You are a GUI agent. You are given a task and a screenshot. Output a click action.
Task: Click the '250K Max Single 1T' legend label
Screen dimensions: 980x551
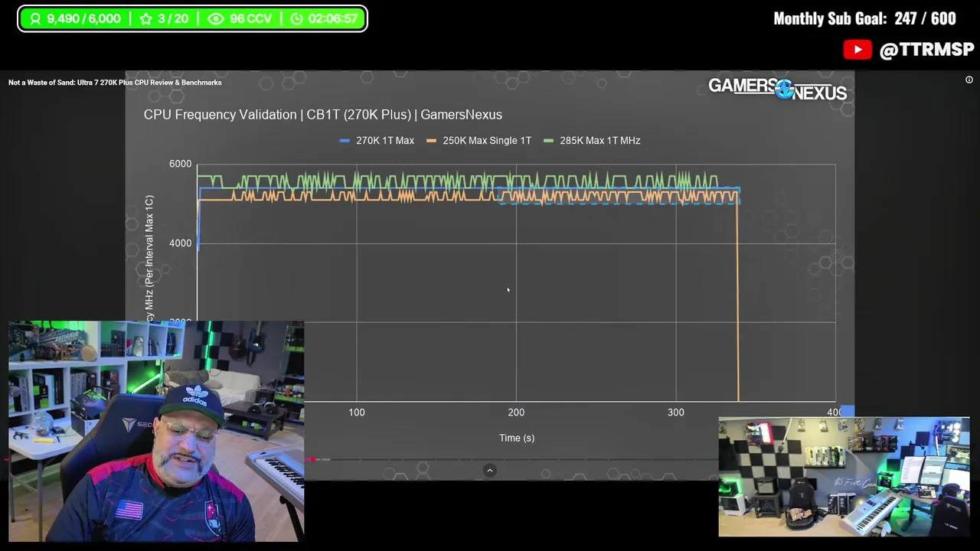click(487, 141)
